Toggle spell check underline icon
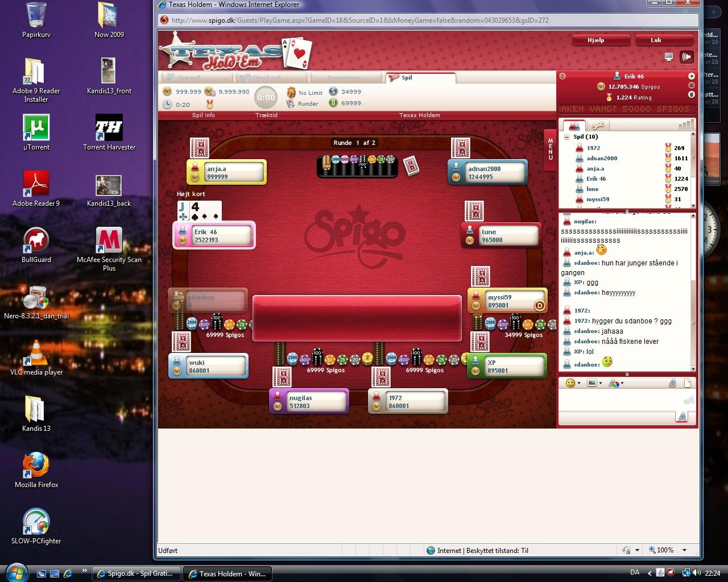The height and width of the screenshot is (582, 728). (672, 383)
